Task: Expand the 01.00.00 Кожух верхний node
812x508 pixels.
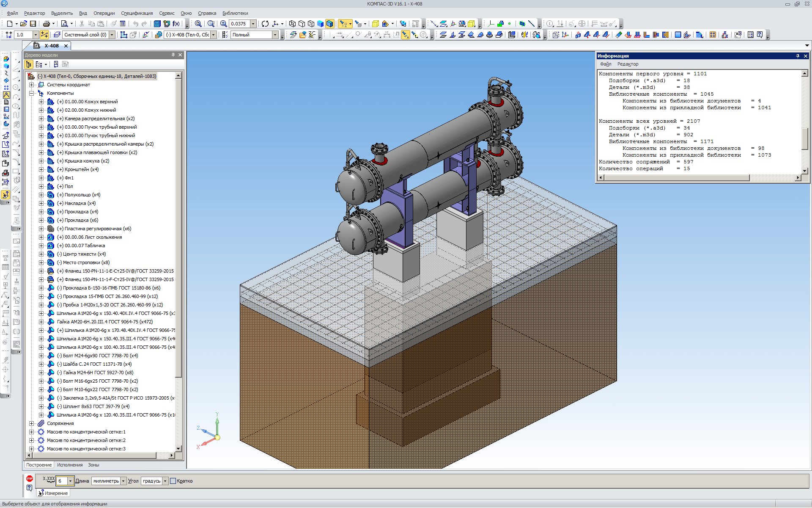Action: pos(41,102)
